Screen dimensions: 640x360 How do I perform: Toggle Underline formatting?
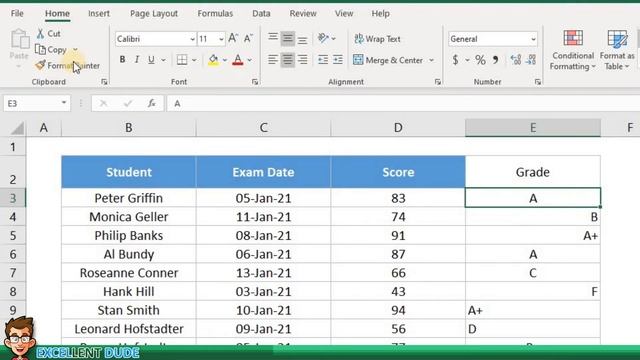[151, 60]
